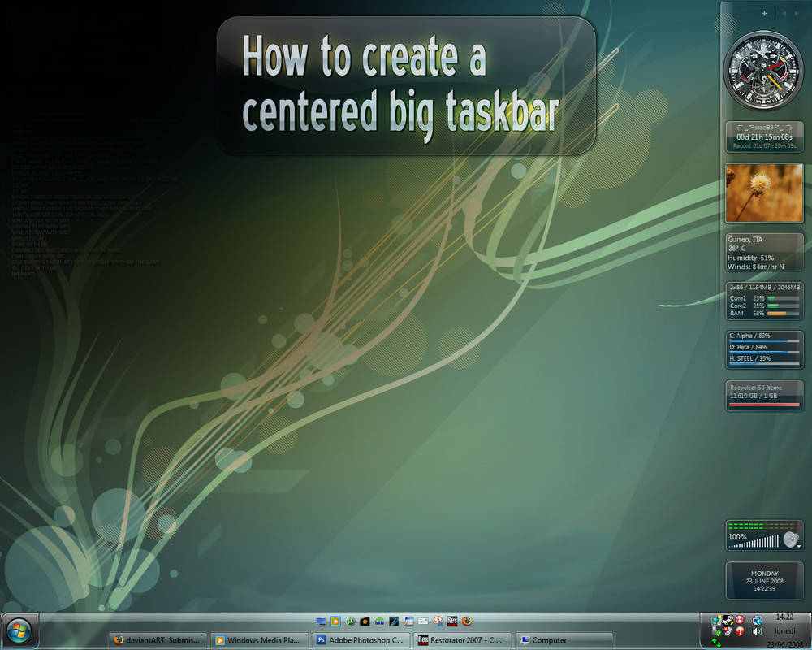Open Steam from the system tray

pyautogui.click(x=727, y=620)
